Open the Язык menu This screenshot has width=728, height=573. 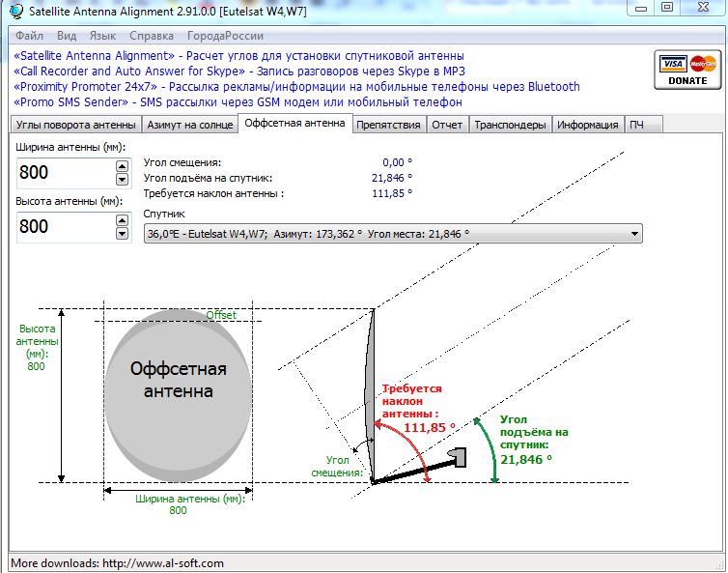tap(102, 35)
